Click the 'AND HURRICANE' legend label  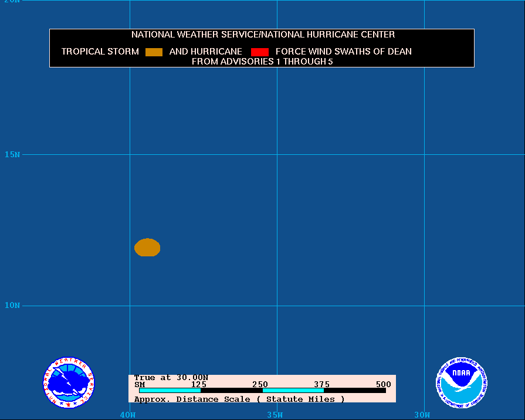click(205, 52)
